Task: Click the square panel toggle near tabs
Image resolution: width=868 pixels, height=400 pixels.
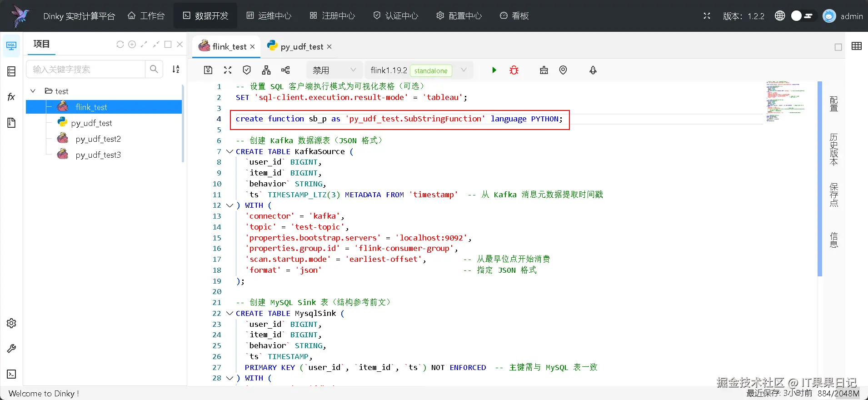Action: point(838,47)
